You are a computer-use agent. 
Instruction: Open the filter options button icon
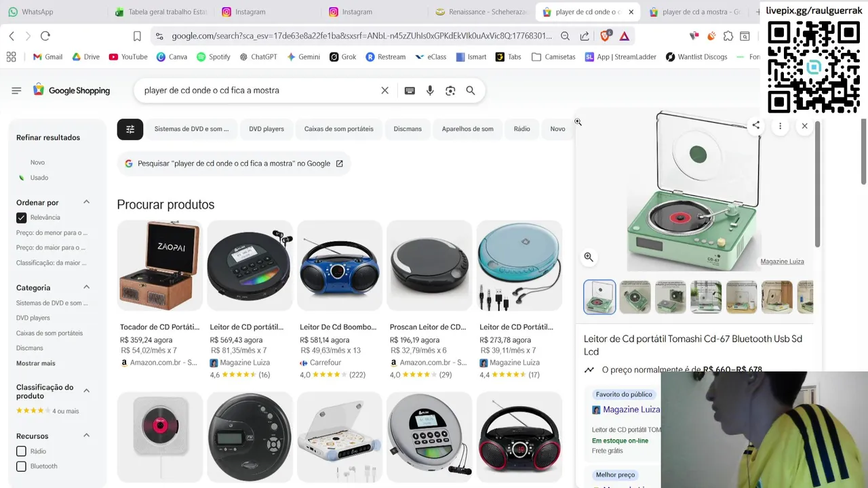(x=130, y=129)
